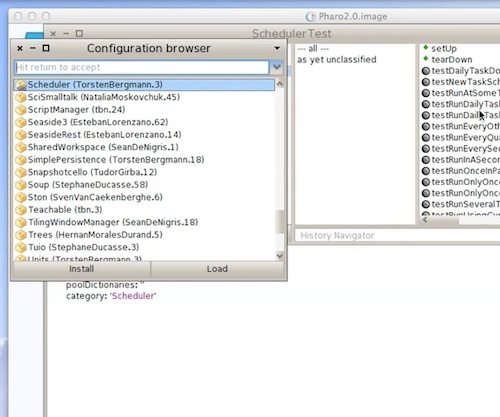This screenshot has width=500, height=417.
Task: Click ScriptManager package icon
Action: coord(21,110)
